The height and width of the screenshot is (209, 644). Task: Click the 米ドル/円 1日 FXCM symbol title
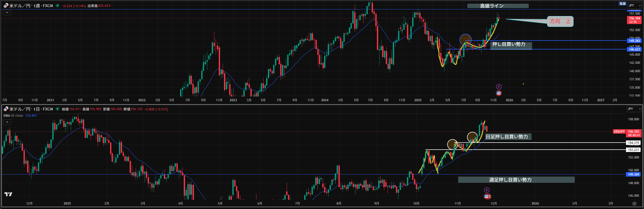(x=31, y=109)
